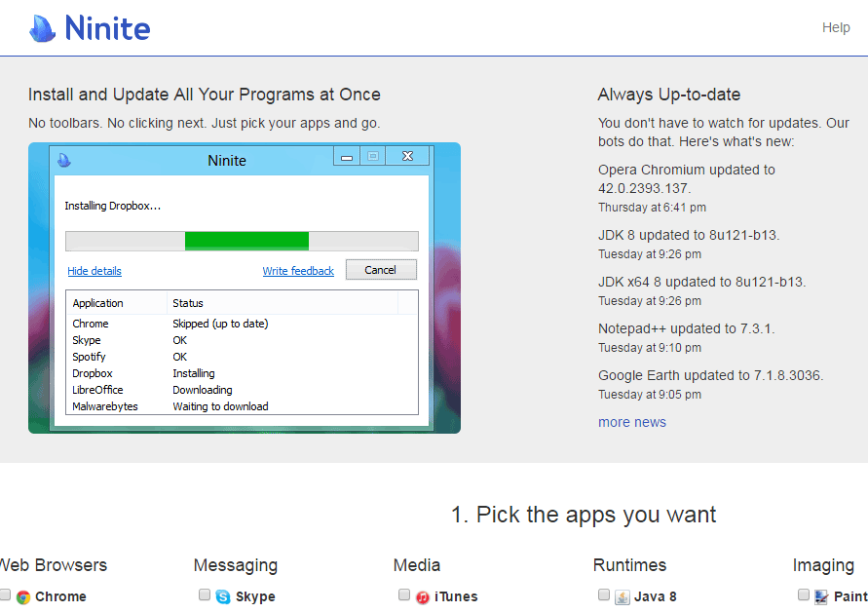Click the Ninite icon in the installer title bar
This screenshot has height=613, width=868.
[64, 159]
